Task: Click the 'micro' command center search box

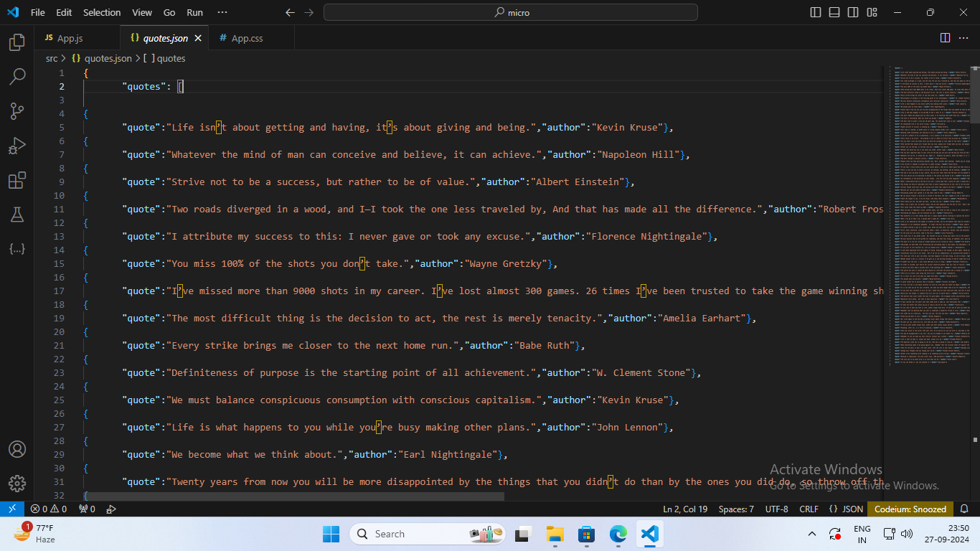Action: [510, 12]
